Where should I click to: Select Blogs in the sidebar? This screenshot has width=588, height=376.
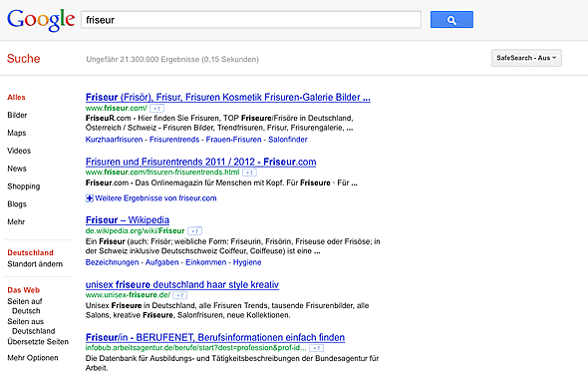[17, 204]
